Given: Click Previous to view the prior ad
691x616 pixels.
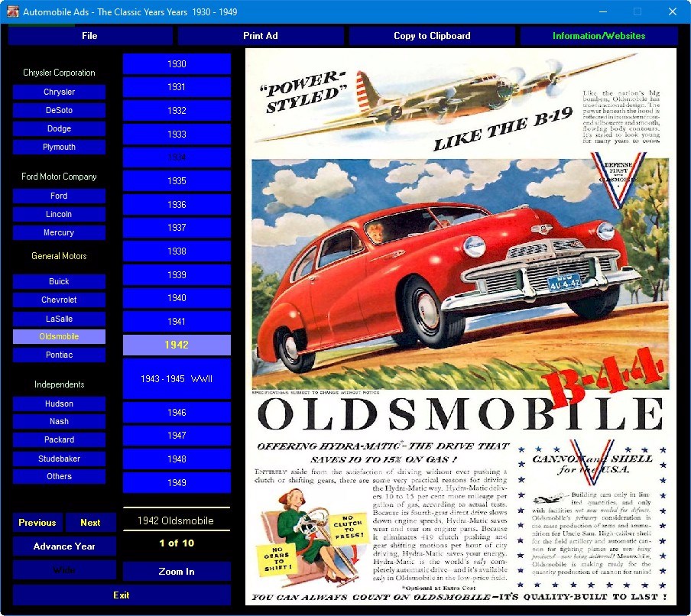Looking at the screenshot, I should (37, 523).
